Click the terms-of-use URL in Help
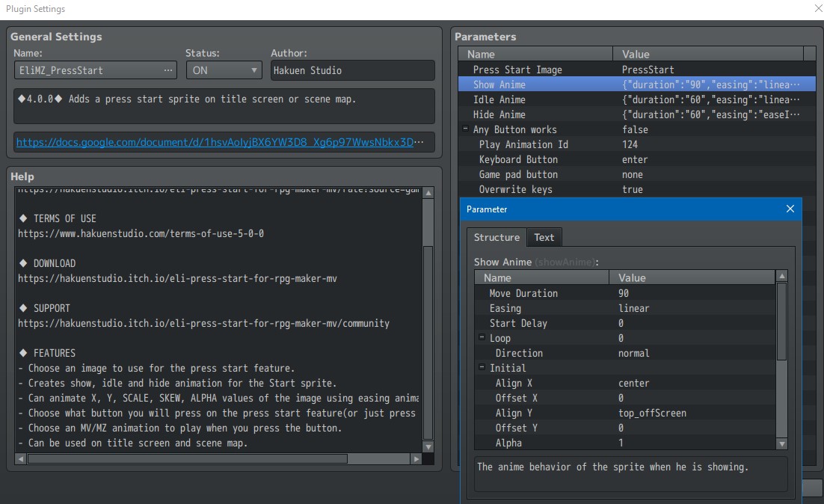824x504 pixels. tap(141, 233)
